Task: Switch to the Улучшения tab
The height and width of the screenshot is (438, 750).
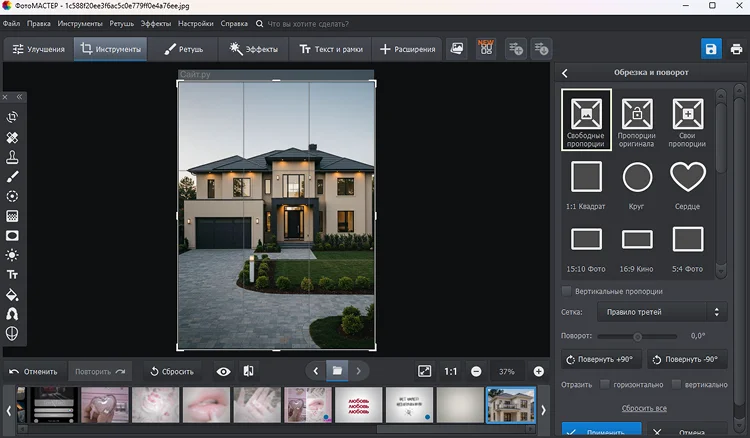Action: [39, 49]
